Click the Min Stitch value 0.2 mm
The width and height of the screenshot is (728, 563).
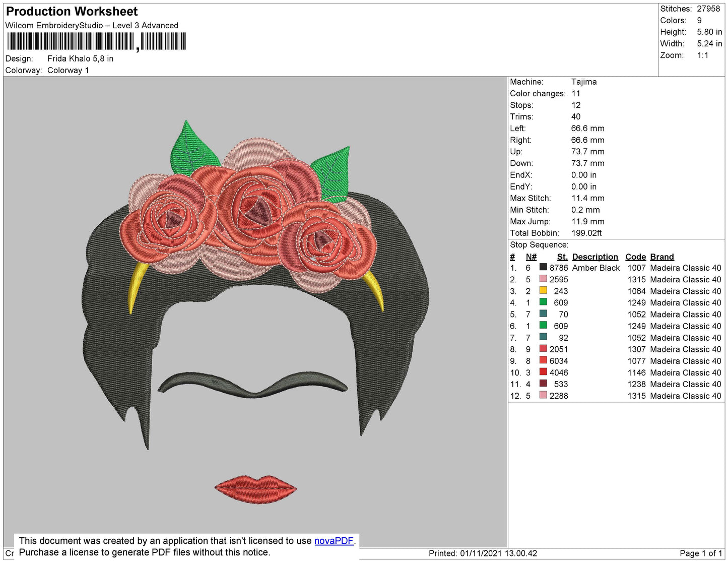585,210
